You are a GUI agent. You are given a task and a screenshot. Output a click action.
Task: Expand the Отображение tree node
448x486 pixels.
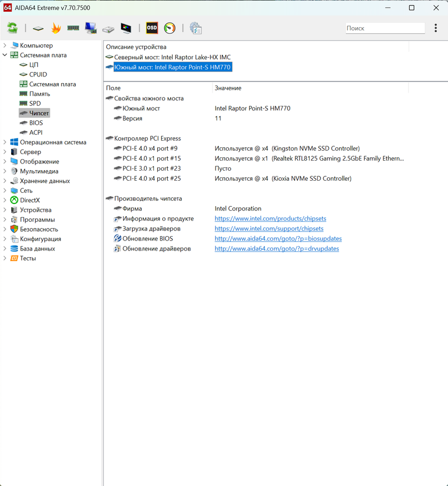tap(4, 161)
